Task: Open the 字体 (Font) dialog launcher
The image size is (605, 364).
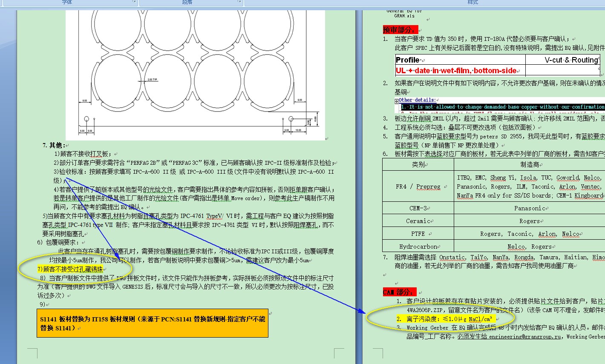Action: (134, 2)
